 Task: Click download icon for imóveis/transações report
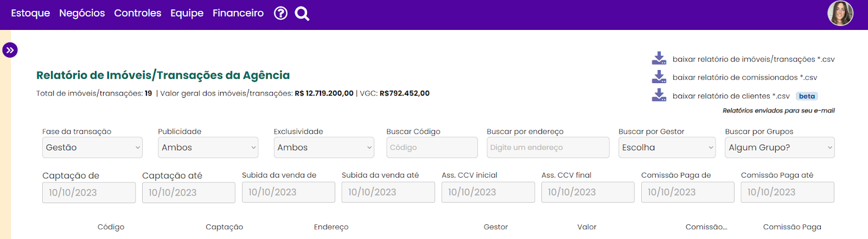659,58
